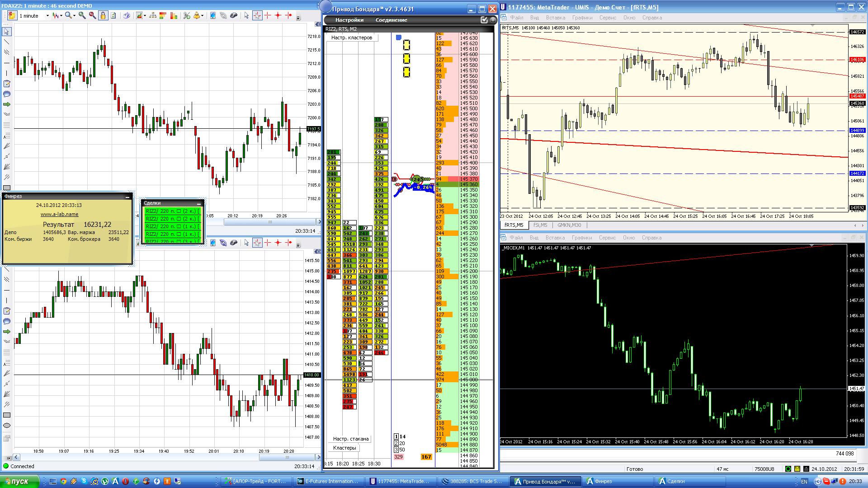Expand the chart type candlestick dropdown arrow
Viewport: 868px width, 488px height.
(x=61, y=16)
